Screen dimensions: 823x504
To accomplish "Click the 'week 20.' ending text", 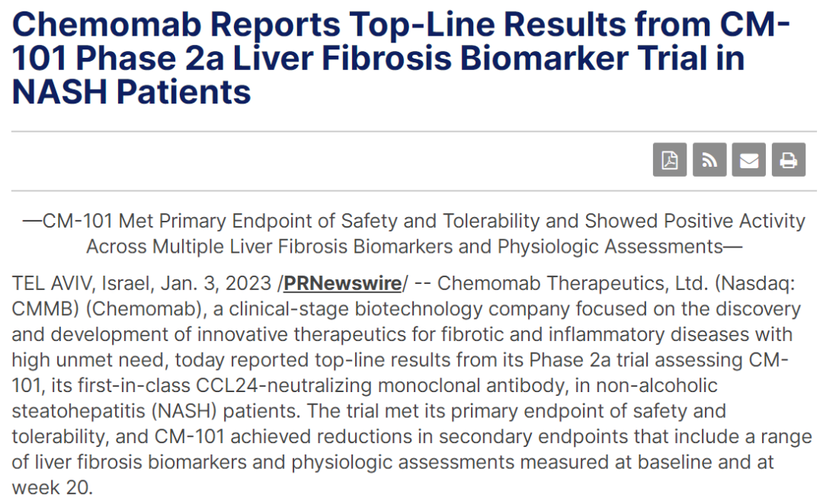I will 52,488.
